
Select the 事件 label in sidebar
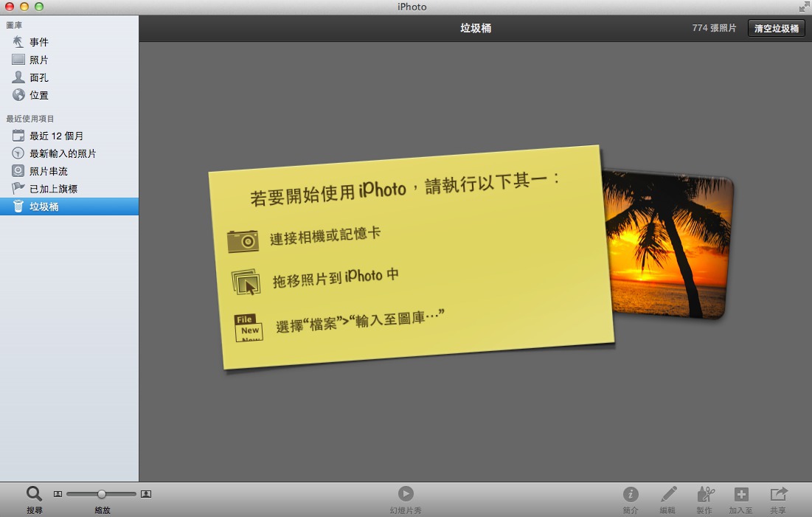39,42
